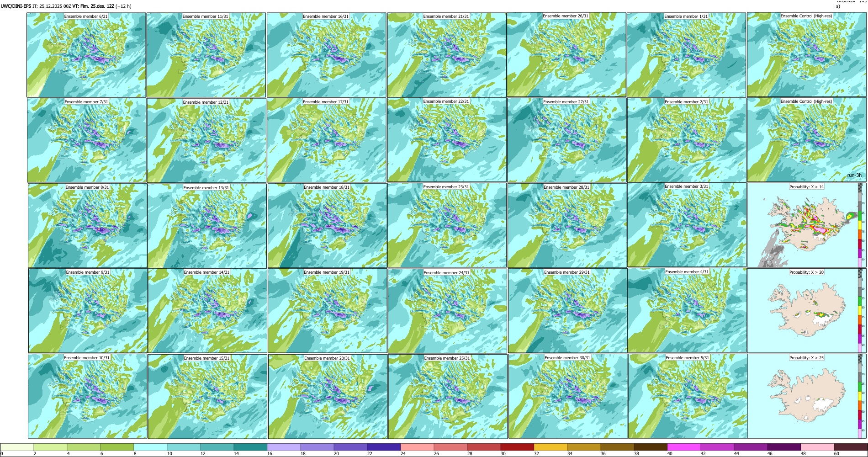Select the Ensemble member 28/31 map
The height and width of the screenshot is (457, 868).
pyautogui.click(x=567, y=226)
